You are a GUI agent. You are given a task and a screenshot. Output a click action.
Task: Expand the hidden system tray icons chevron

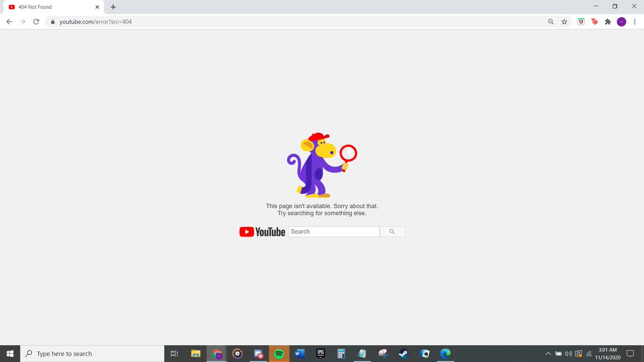pos(548,354)
